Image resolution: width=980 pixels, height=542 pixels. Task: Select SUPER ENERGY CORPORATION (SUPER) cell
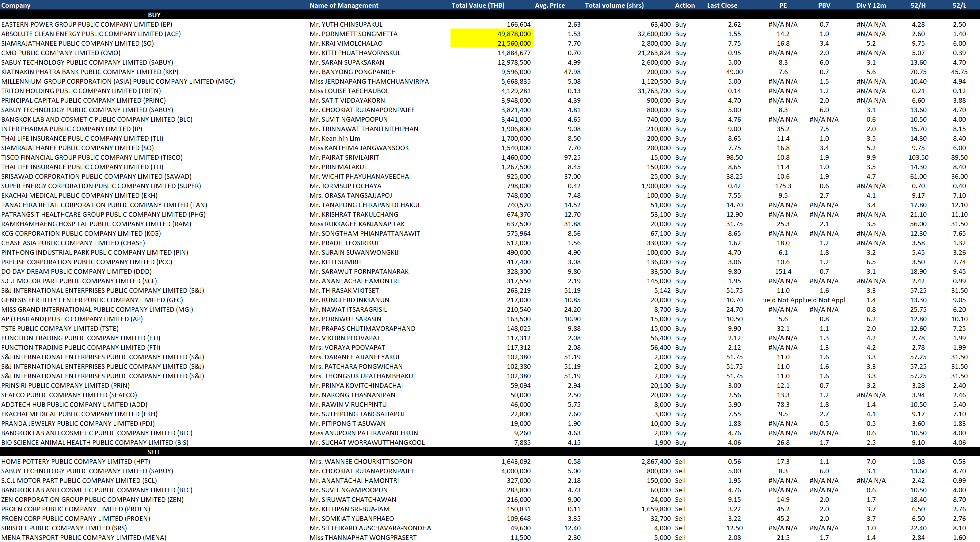coord(101,186)
